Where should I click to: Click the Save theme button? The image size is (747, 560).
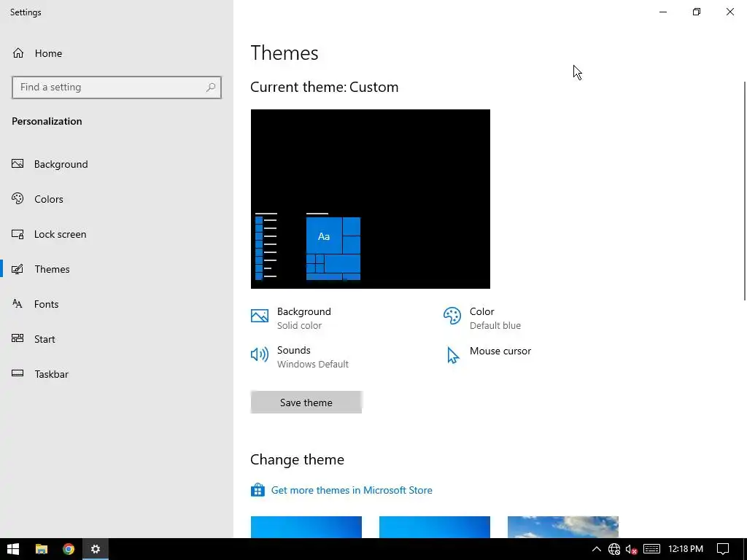[x=306, y=402]
